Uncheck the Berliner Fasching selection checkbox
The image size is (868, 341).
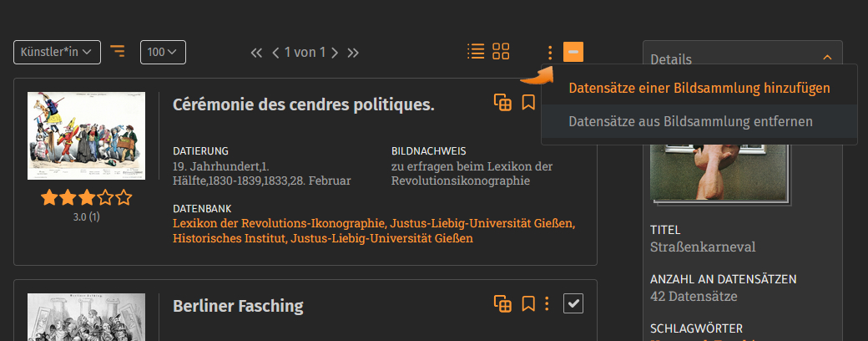tap(573, 303)
